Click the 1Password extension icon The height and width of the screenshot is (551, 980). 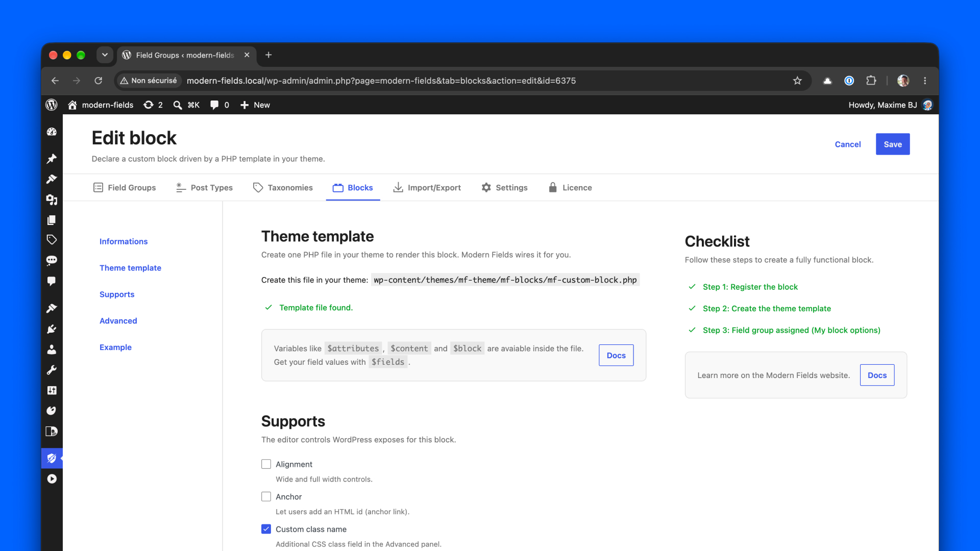click(849, 81)
